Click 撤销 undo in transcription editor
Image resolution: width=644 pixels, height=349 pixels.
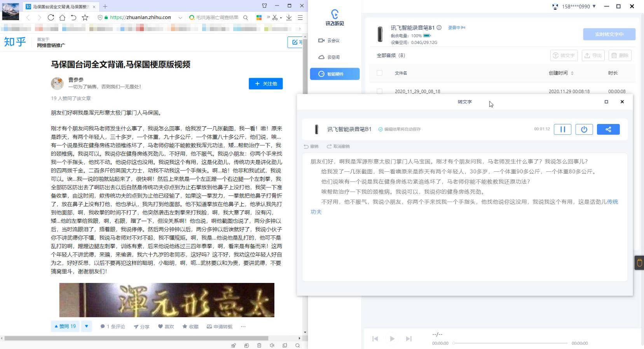pyautogui.click(x=311, y=147)
